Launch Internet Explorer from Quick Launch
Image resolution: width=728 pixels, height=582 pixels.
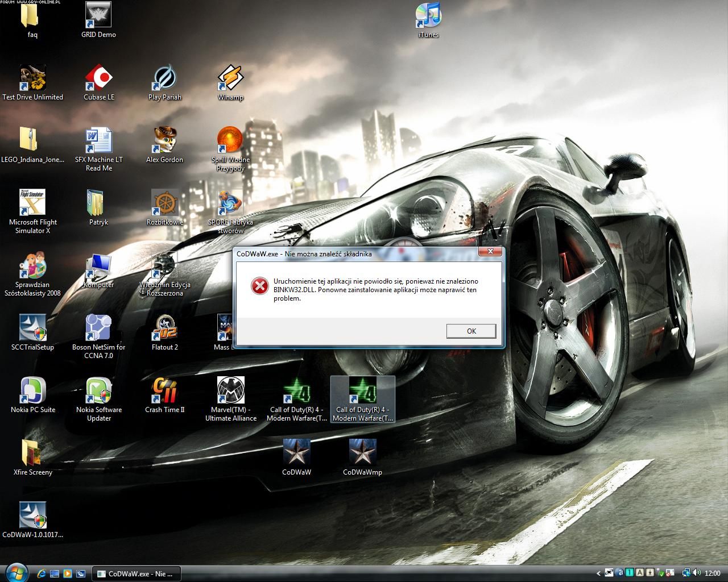coord(42,573)
